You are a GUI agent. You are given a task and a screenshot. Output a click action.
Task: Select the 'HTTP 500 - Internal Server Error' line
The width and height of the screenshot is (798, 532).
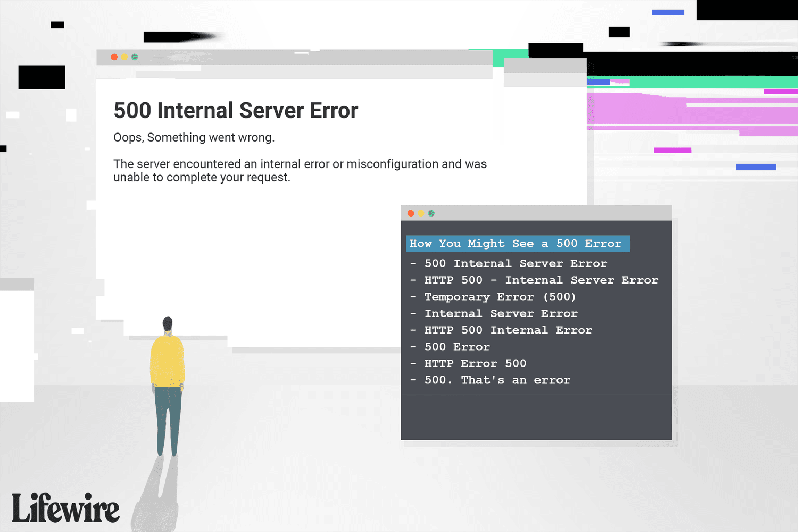pos(534,280)
